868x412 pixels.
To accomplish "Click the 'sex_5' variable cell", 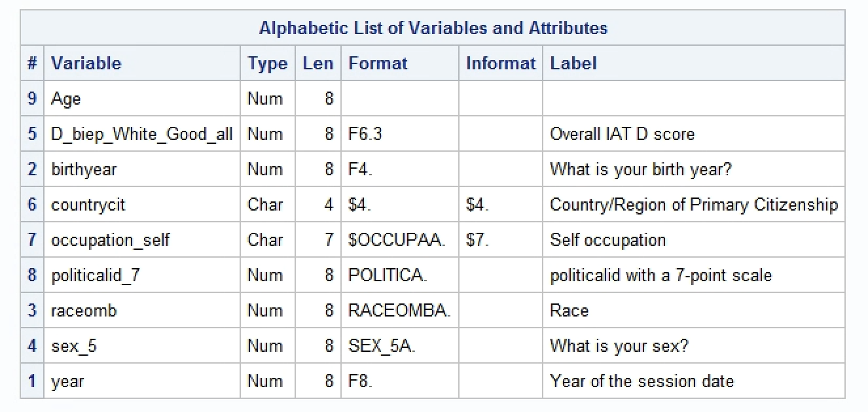I will (73, 346).
